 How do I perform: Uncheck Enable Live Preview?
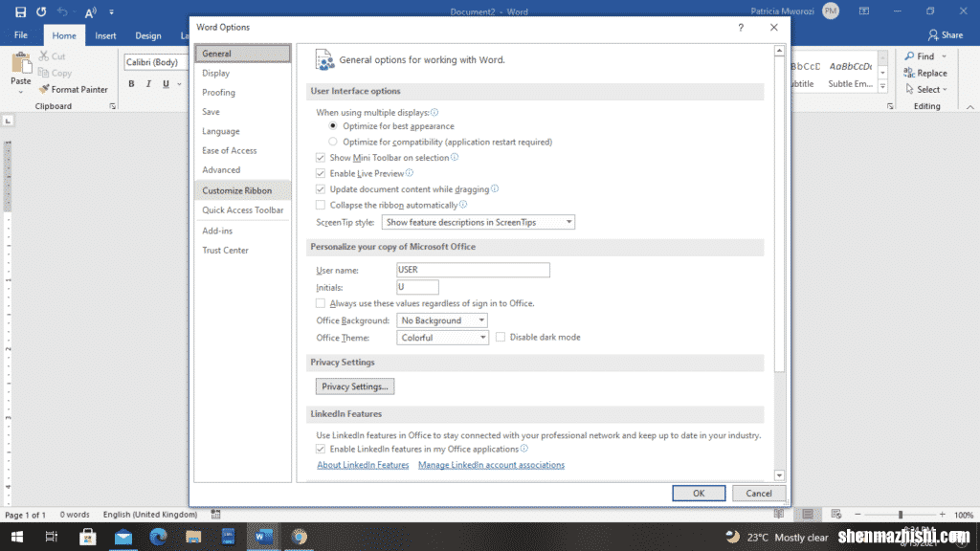pos(321,173)
